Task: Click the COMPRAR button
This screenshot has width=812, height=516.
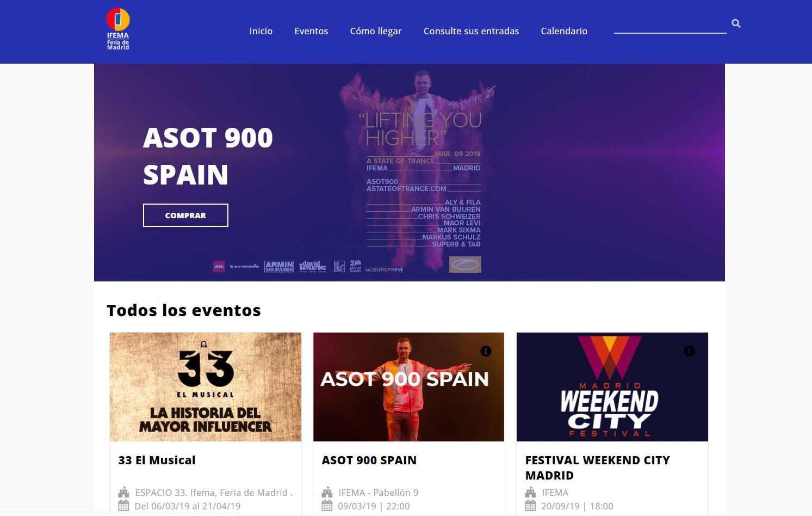Action: (185, 215)
